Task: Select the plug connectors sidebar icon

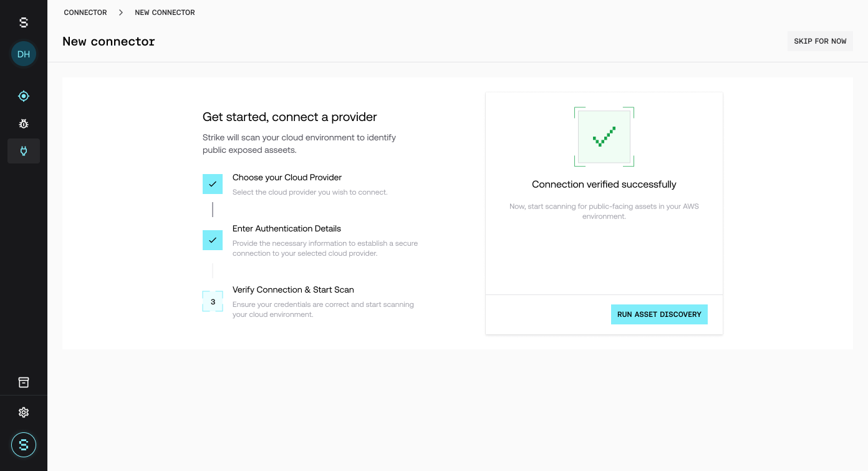Action: (24, 151)
